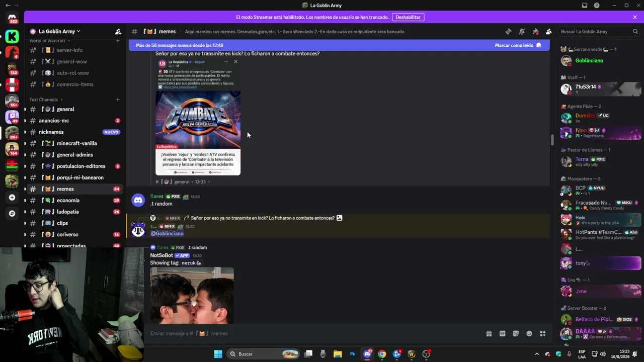Viewport: 644px width, 362px height.
Task: Open member Dumsito in member list
Action: click(600, 118)
